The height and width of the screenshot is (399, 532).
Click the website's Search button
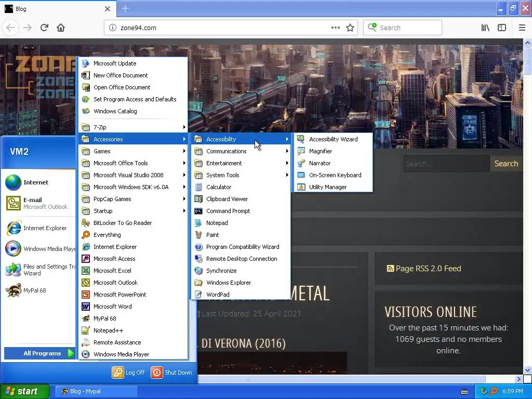point(506,164)
